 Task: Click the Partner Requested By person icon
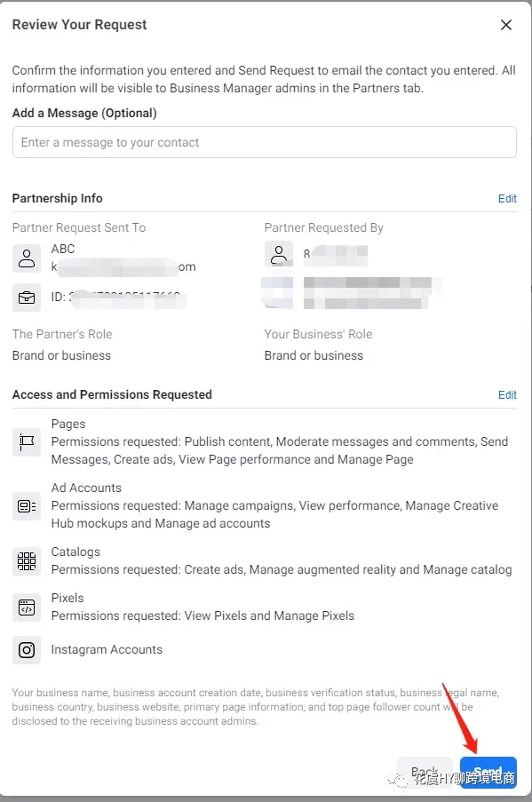(279, 254)
